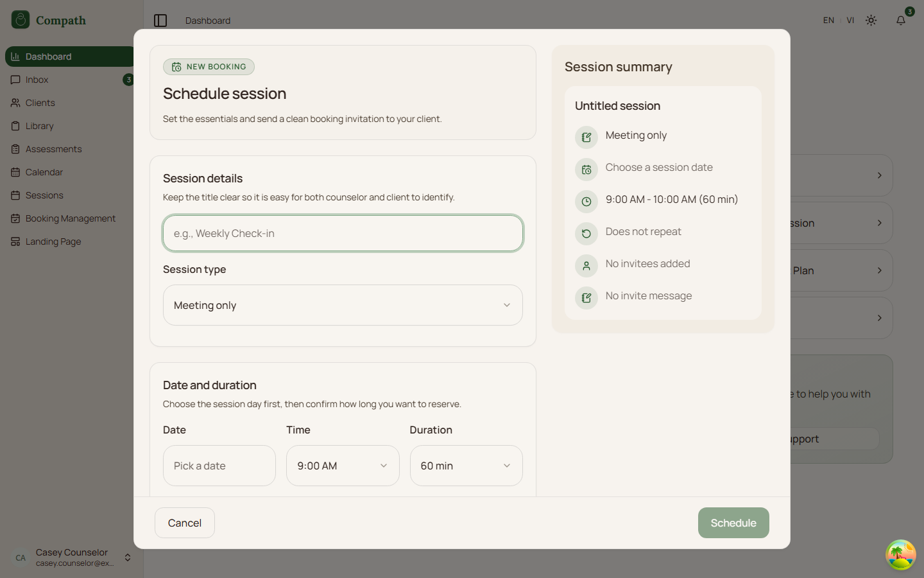924x578 pixels.
Task: Collapse the sidebar using the panel icon
Action: (160, 20)
